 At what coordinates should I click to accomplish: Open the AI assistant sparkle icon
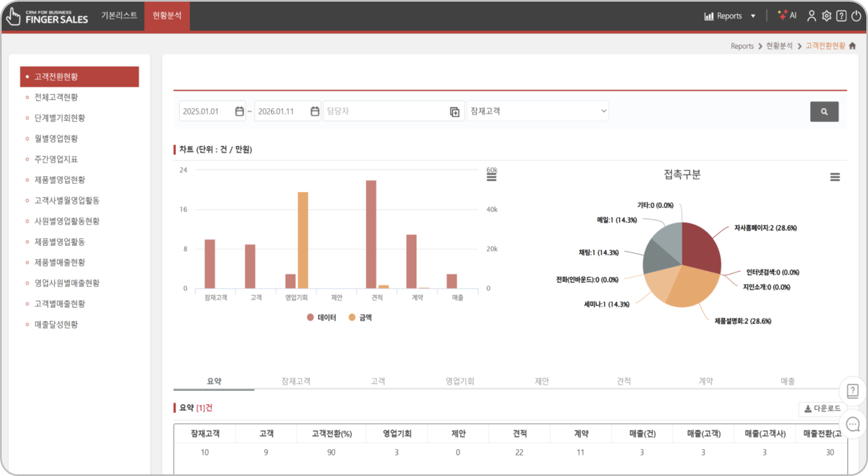(x=786, y=15)
